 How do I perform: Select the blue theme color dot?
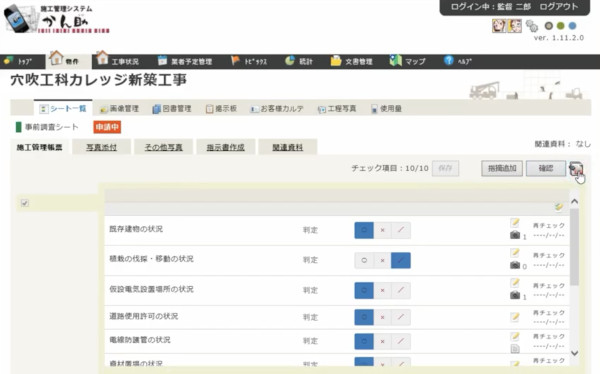tap(572, 26)
